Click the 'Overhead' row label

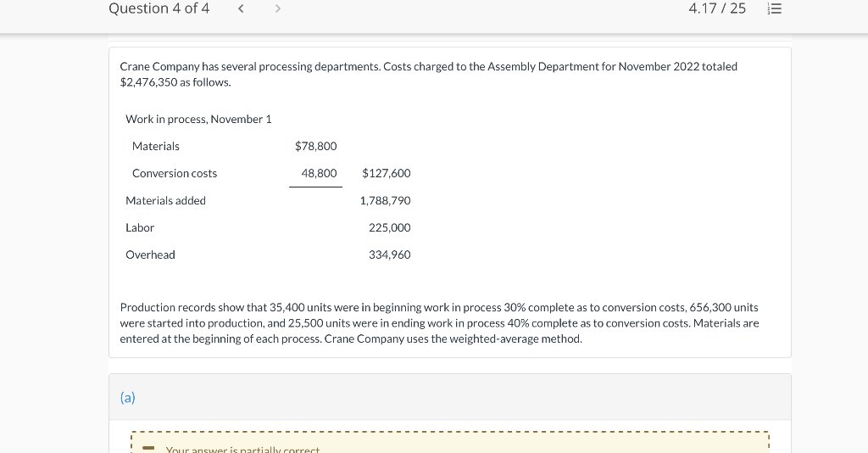(x=150, y=254)
